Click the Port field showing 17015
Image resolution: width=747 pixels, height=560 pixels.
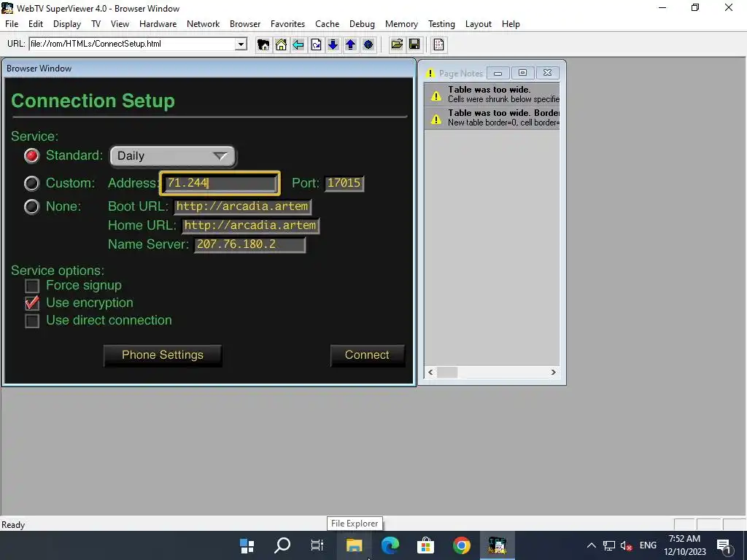point(344,183)
